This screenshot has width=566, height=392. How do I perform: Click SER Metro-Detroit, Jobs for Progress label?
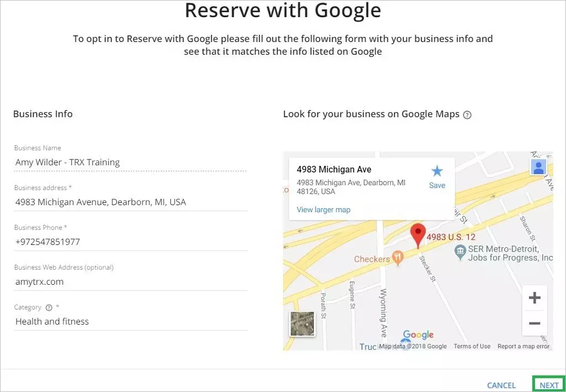point(510,253)
